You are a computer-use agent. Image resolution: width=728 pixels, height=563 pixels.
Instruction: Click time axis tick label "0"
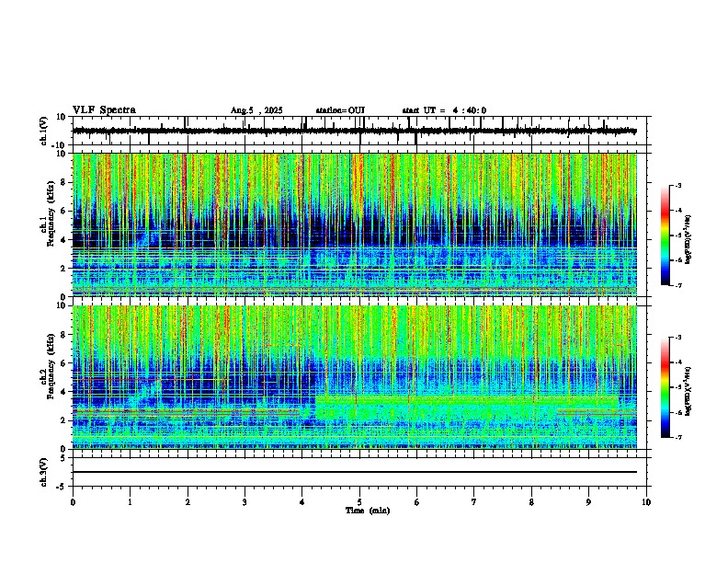coord(73,502)
